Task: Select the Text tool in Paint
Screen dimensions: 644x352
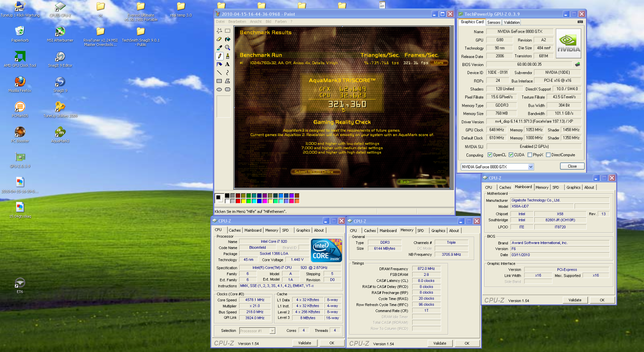Action: (x=227, y=64)
